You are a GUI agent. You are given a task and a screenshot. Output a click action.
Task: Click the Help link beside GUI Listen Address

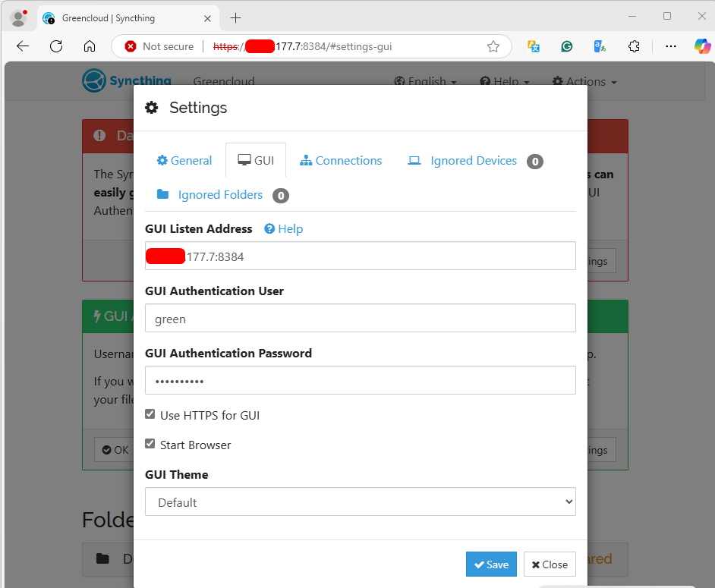[x=284, y=229]
